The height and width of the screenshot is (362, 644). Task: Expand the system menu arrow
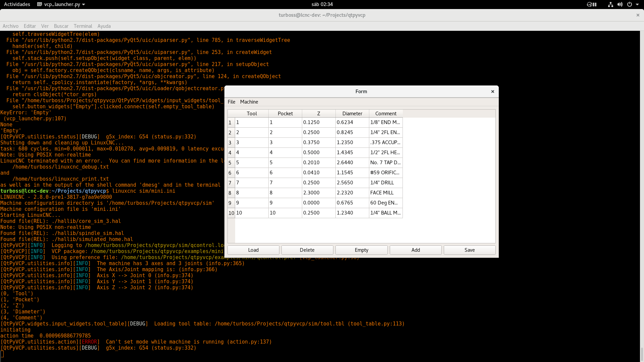(x=637, y=4)
